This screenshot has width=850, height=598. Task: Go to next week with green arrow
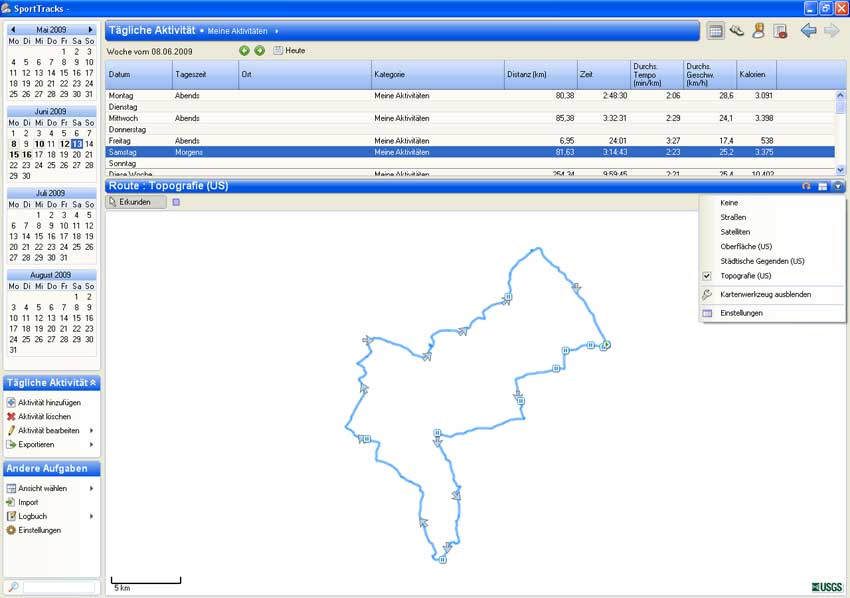[260, 50]
